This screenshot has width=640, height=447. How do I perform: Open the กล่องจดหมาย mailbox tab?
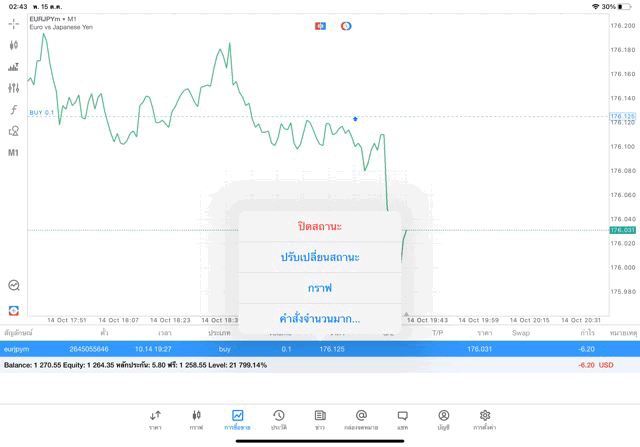pos(361,419)
